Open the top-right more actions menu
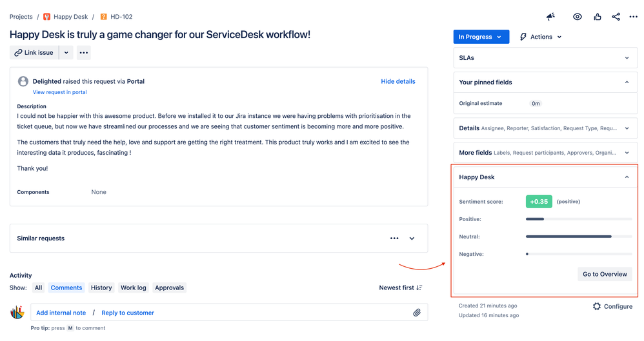Viewport: 644px width, 341px height. [633, 17]
